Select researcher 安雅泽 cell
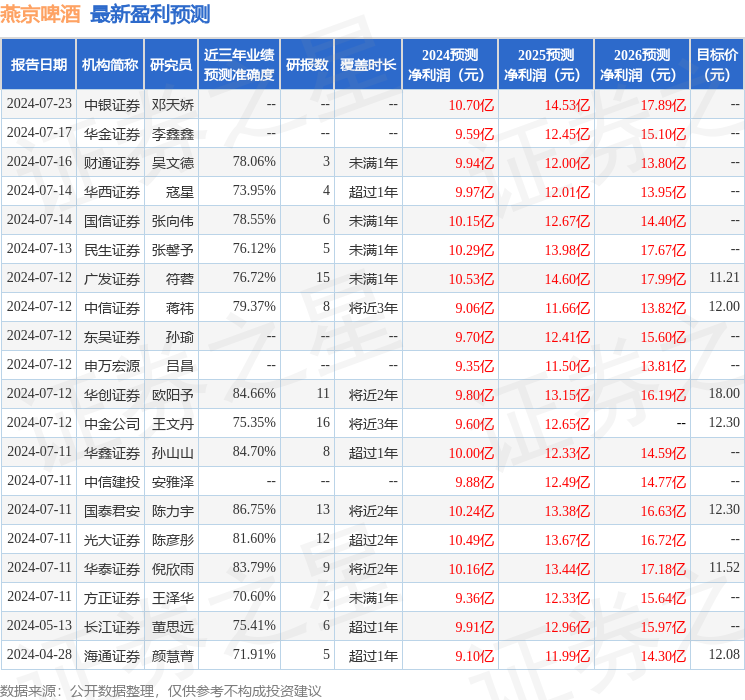The width and height of the screenshot is (745, 700). pos(172,481)
